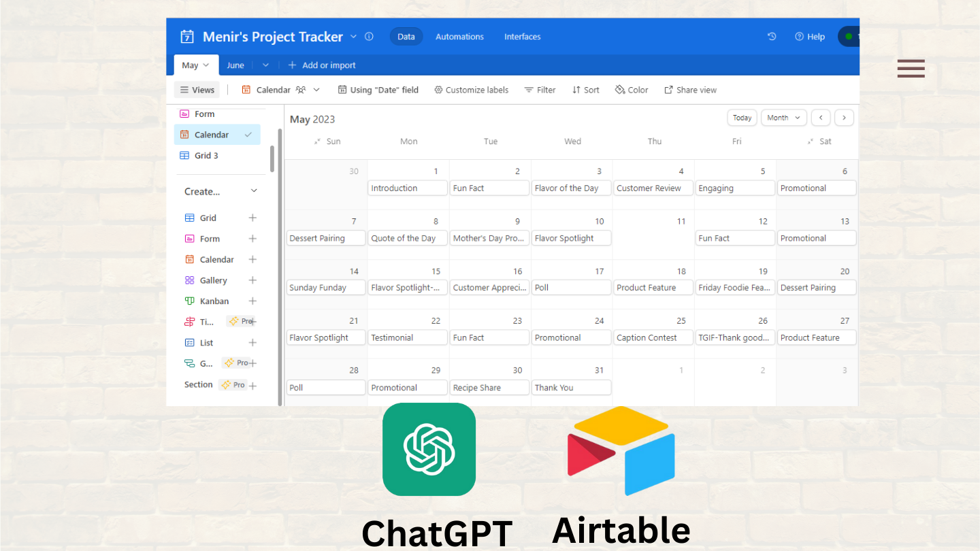This screenshot has height=551, width=980.
Task: Click the sidebar views scrollbar
Action: [x=272, y=158]
